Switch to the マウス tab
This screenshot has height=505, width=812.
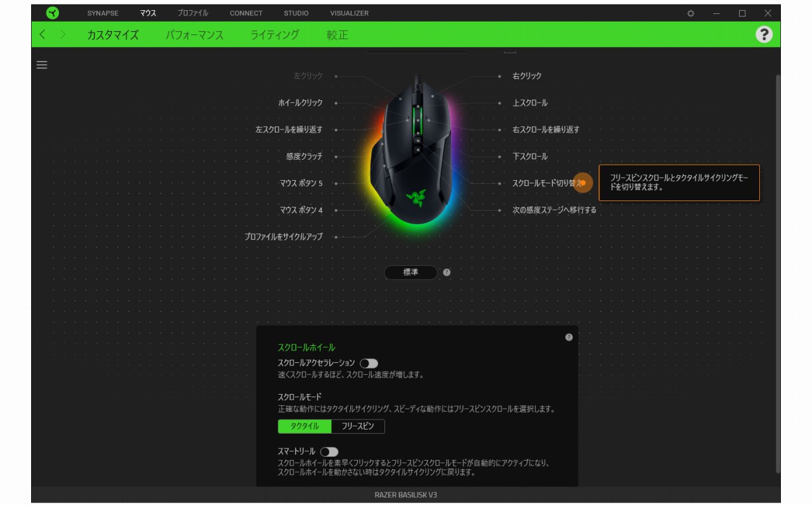click(148, 13)
